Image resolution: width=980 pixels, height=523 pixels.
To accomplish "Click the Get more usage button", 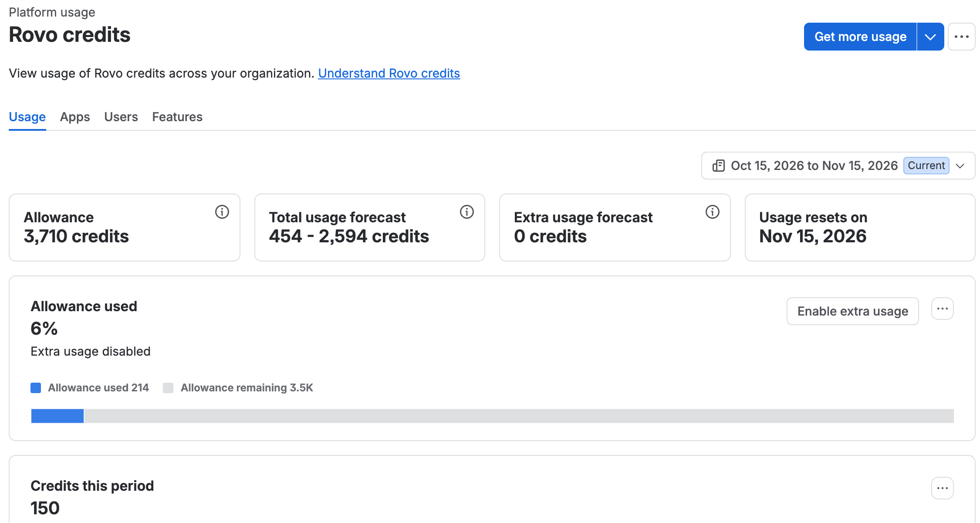I will pyautogui.click(x=860, y=37).
